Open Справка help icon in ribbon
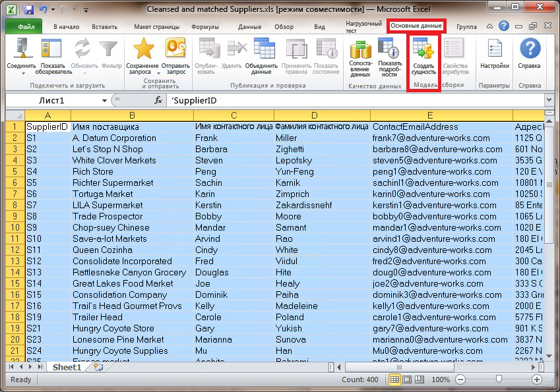Image resolution: width=560 pixels, height=392 pixels. tap(530, 48)
